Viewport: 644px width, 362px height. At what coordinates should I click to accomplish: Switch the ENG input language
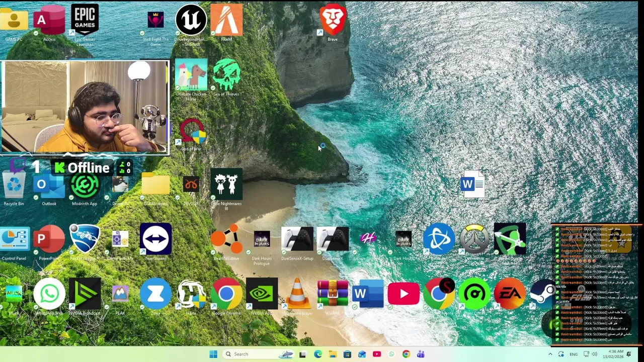coord(574,354)
